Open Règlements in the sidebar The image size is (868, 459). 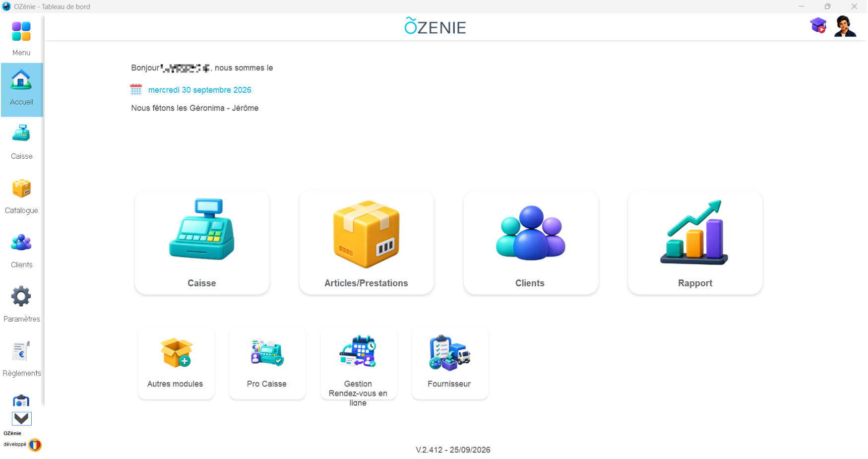[x=22, y=359]
